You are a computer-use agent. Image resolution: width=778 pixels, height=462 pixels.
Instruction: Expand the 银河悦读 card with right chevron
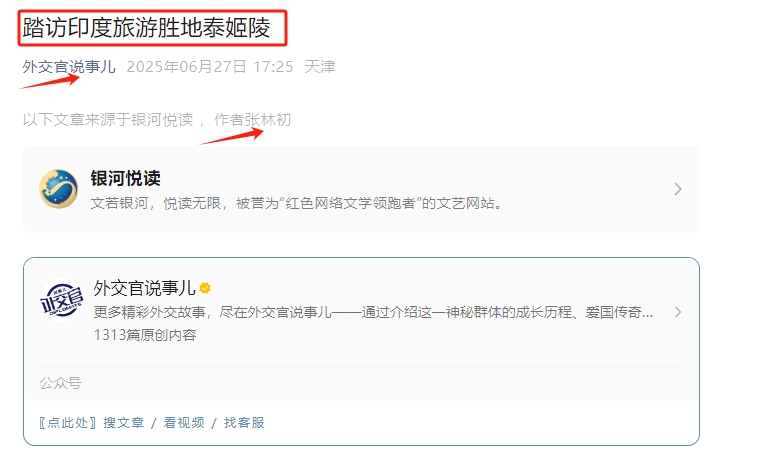tap(678, 189)
